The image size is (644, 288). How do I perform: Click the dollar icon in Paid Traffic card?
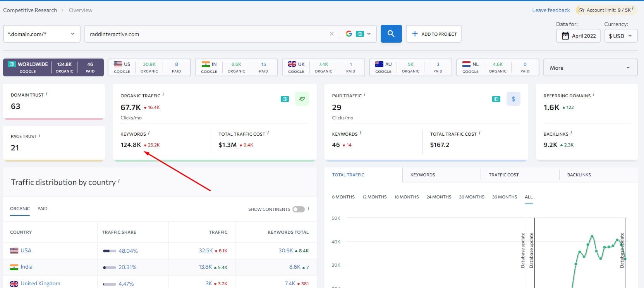pos(513,99)
